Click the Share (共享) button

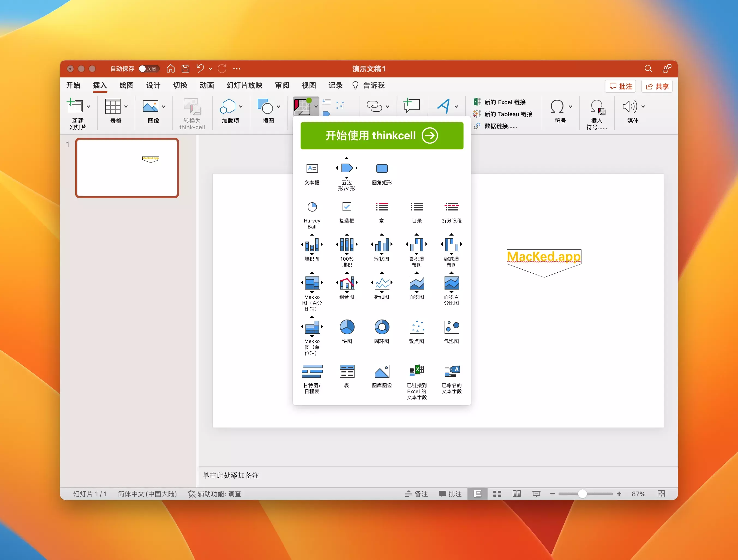pos(657,86)
